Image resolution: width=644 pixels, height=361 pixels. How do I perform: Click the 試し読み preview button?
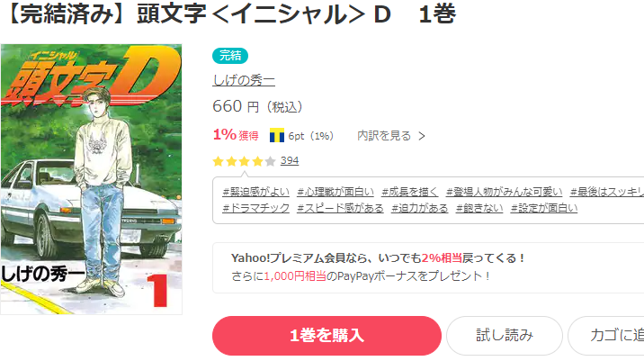click(505, 336)
